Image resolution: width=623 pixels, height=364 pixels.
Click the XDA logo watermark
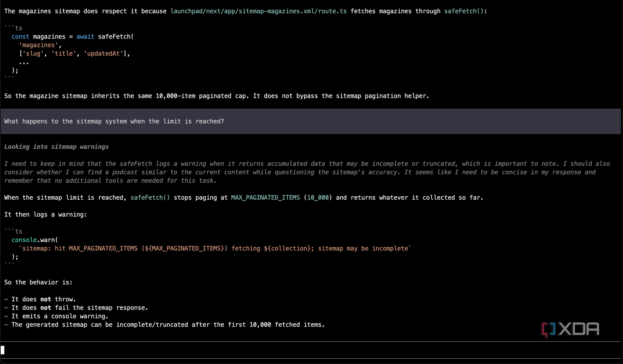[x=570, y=330]
